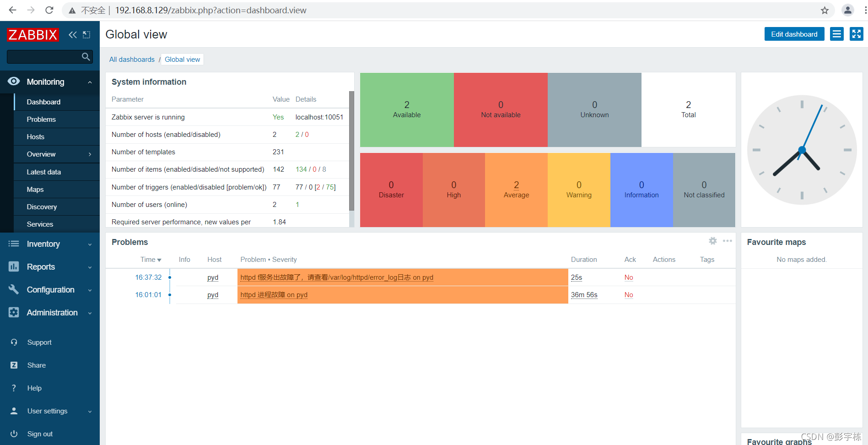Expand the Configuration menu section
Viewport: 868px width, 445px height.
(90, 290)
